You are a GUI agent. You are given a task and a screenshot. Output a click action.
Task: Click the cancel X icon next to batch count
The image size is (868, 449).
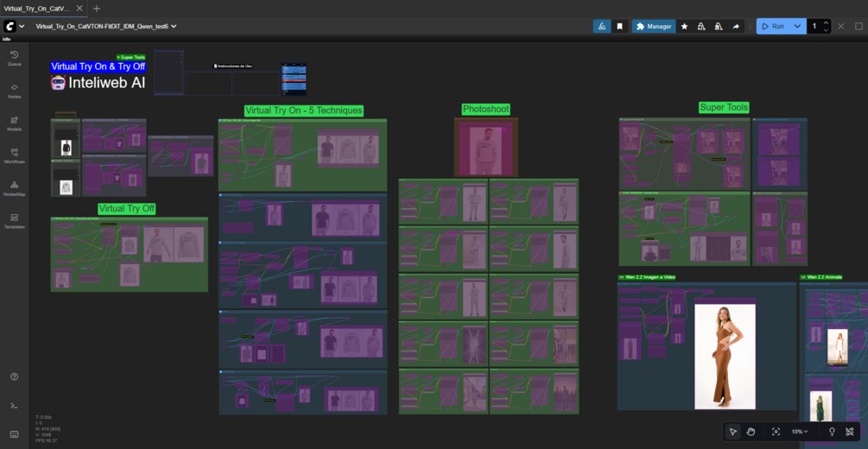(841, 26)
